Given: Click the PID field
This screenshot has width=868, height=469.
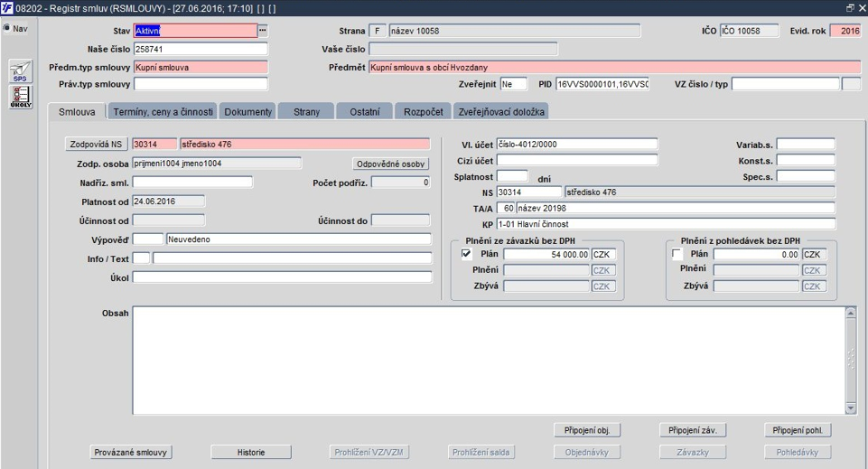Looking at the screenshot, I should (x=602, y=84).
